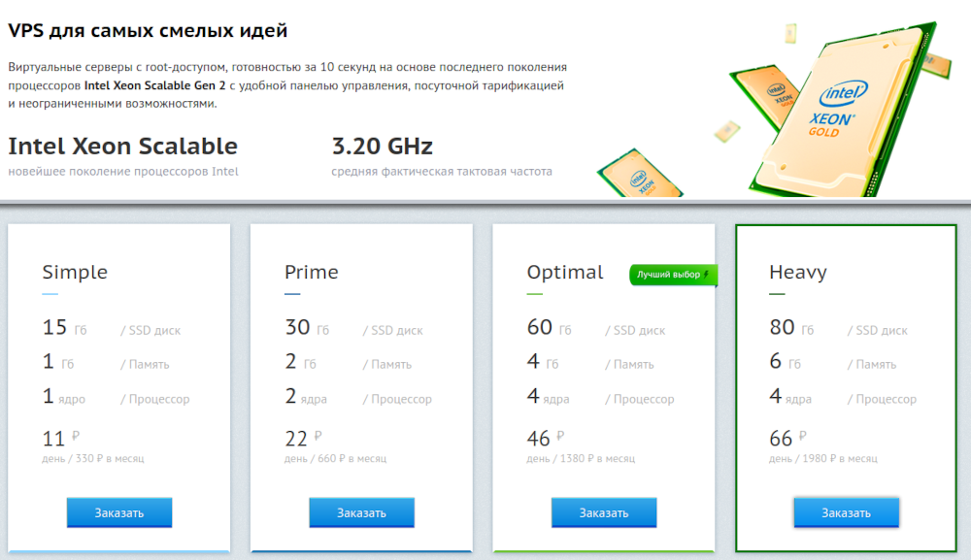This screenshot has height=560, width=971.
Task: Click the 11 ₽ daily price in Simple
Action: click(x=60, y=438)
